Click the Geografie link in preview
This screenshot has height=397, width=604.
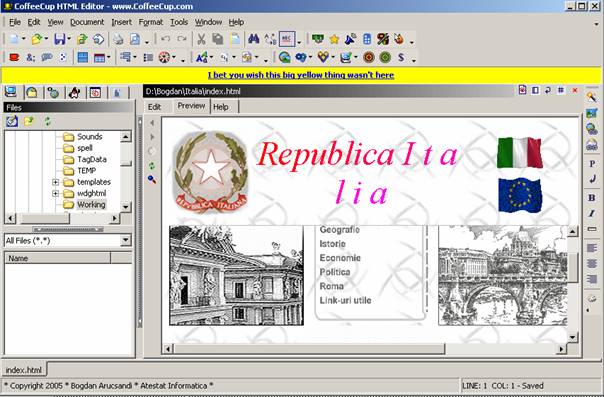click(x=339, y=230)
